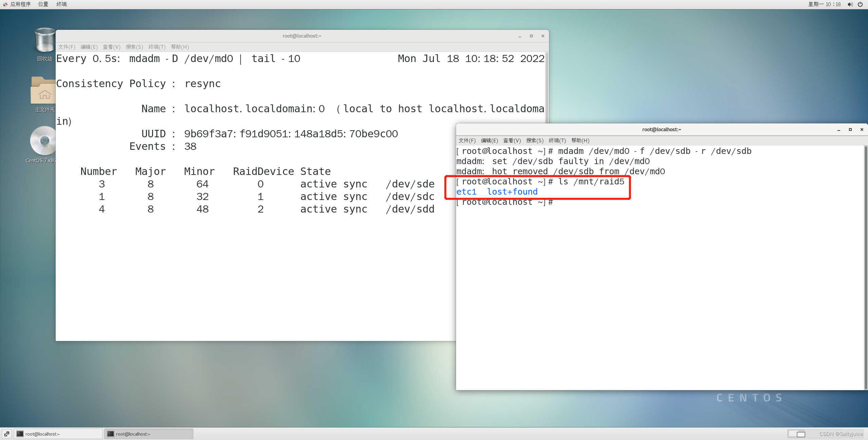Open 终端(T) menu in front terminal
This screenshot has height=440, width=868.
(557, 140)
